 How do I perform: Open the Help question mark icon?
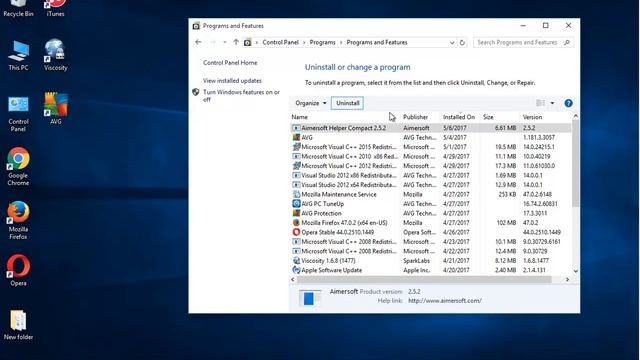(568, 103)
